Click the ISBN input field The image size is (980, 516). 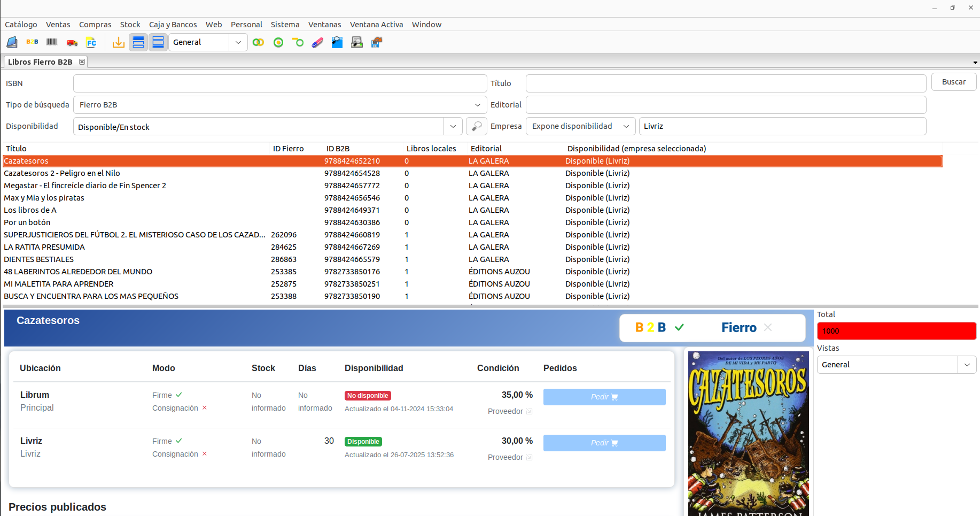(x=279, y=83)
